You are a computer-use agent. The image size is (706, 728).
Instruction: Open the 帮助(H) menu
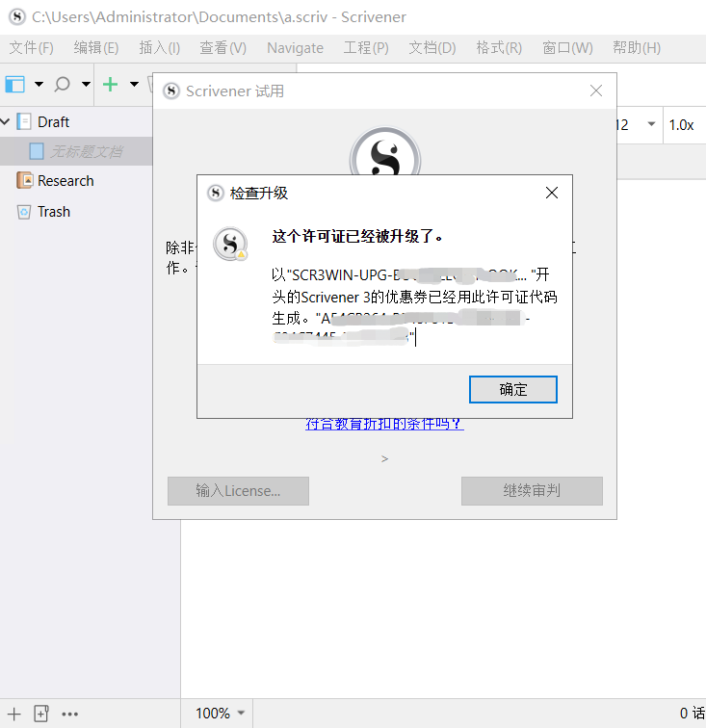click(637, 48)
